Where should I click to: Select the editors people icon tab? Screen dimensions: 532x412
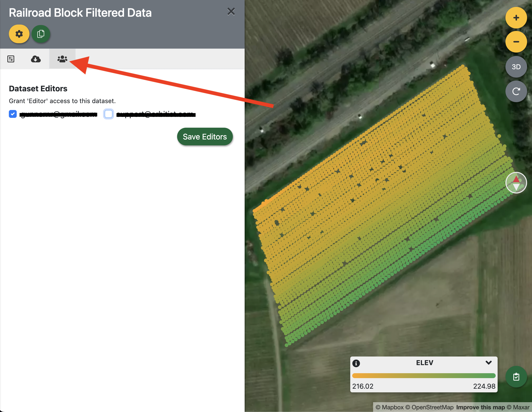62,59
